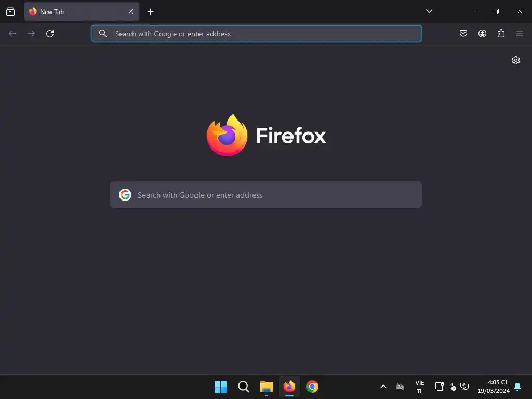The image size is (532, 399).
Task: Open File Explorer from the taskbar
Action: pyautogui.click(x=267, y=387)
